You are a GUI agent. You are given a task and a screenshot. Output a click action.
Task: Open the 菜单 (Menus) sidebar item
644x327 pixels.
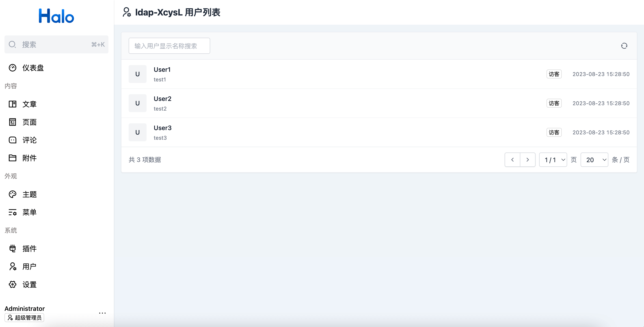point(30,212)
